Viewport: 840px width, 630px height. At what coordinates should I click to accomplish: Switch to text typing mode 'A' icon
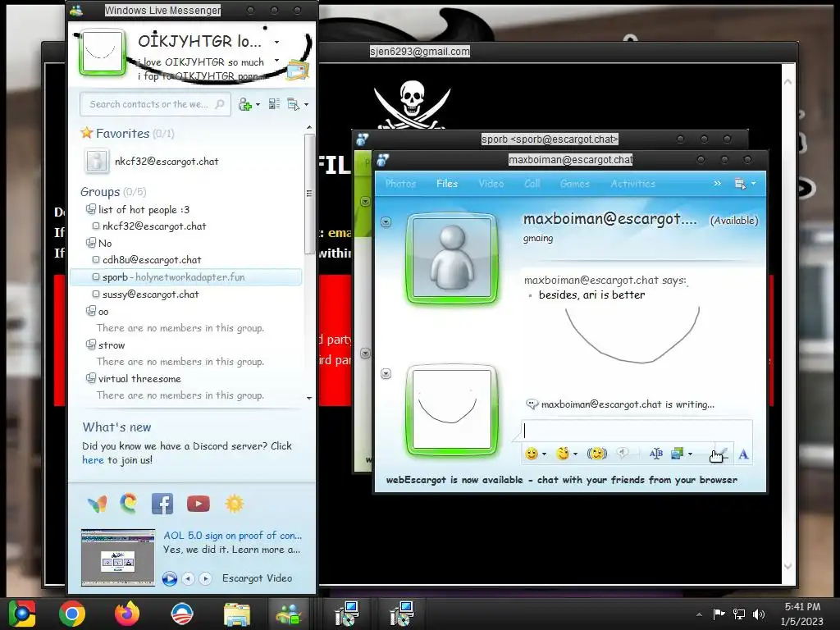pos(743,454)
